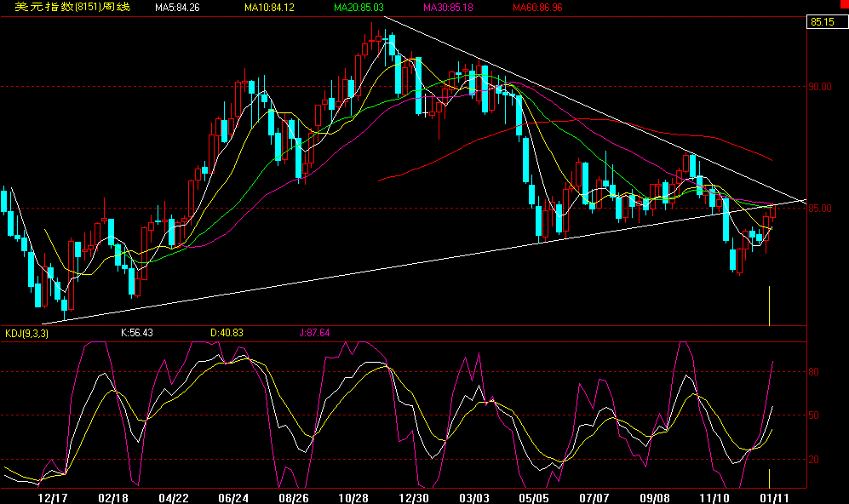The width and height of the screenshot is (849, 504).
Task: Click the 12/17 date axis label
Action: (53, 498)
